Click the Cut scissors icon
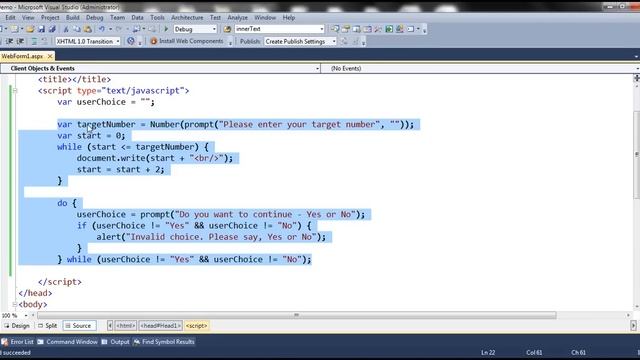640x360 pixels. coord(66,29)
